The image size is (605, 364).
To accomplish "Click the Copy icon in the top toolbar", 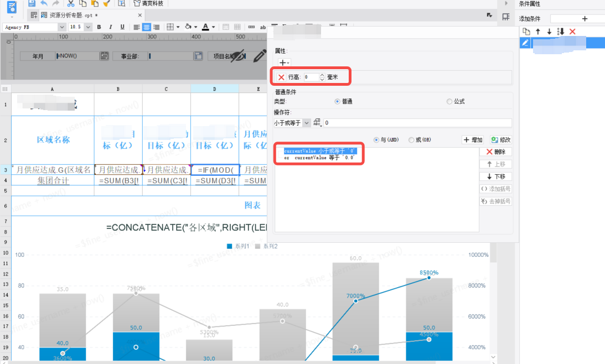I will [x=82, y=3].
